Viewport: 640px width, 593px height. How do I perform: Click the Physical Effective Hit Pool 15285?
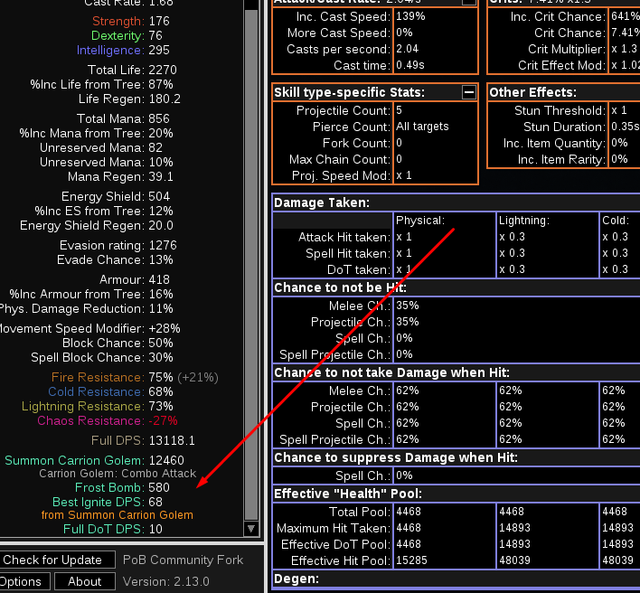411,561
